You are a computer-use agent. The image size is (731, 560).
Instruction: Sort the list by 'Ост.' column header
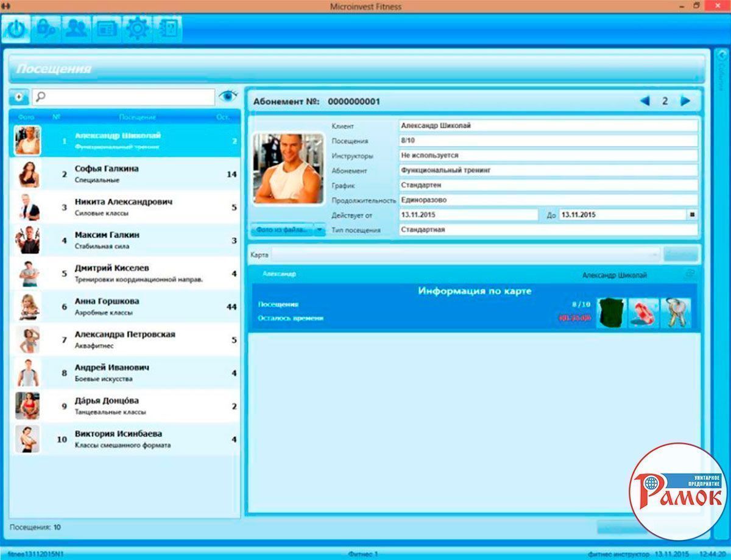click(223, 117)
